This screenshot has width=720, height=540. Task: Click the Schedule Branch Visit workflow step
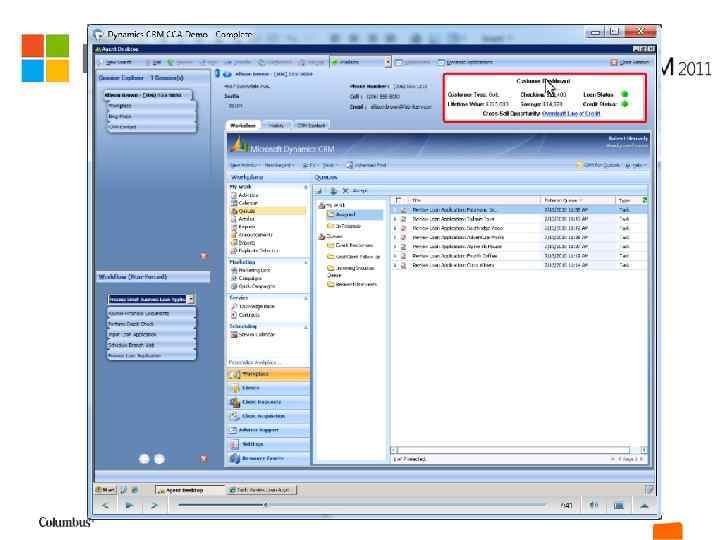point(151,345)
